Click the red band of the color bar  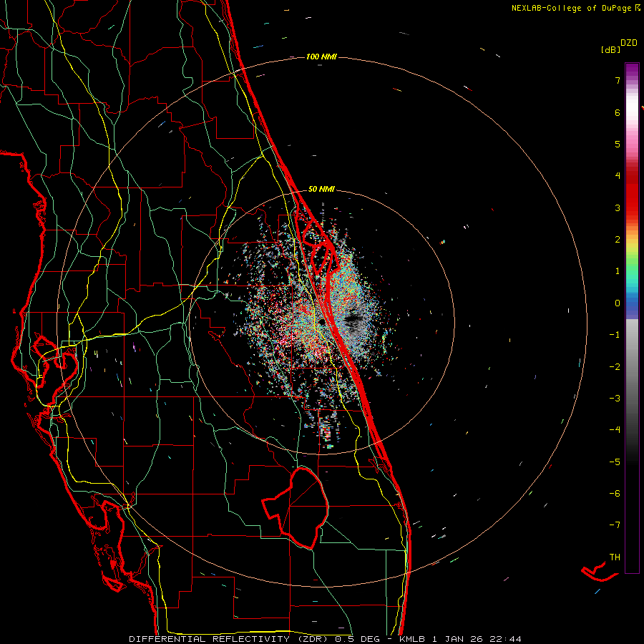(x=632, y=193)
